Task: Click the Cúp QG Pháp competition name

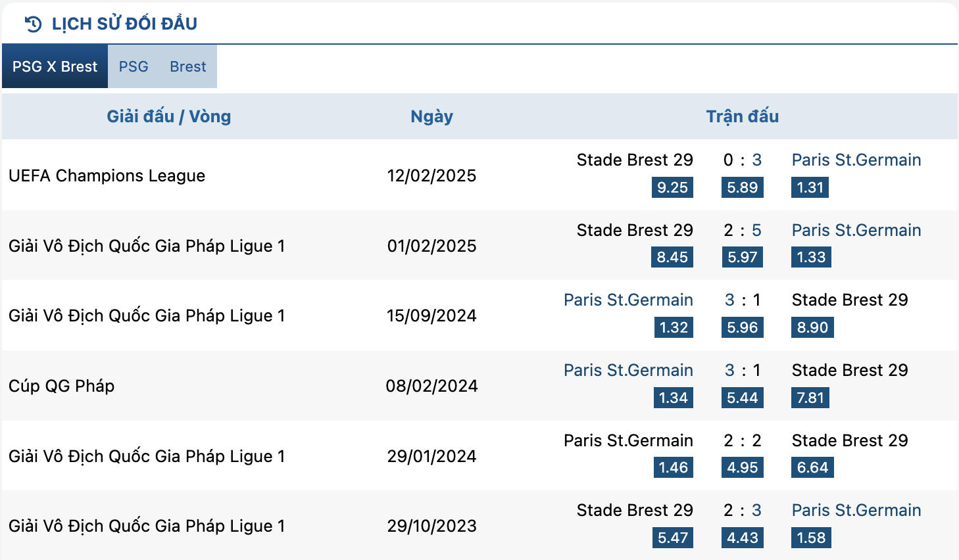Action: coord(62,386)
